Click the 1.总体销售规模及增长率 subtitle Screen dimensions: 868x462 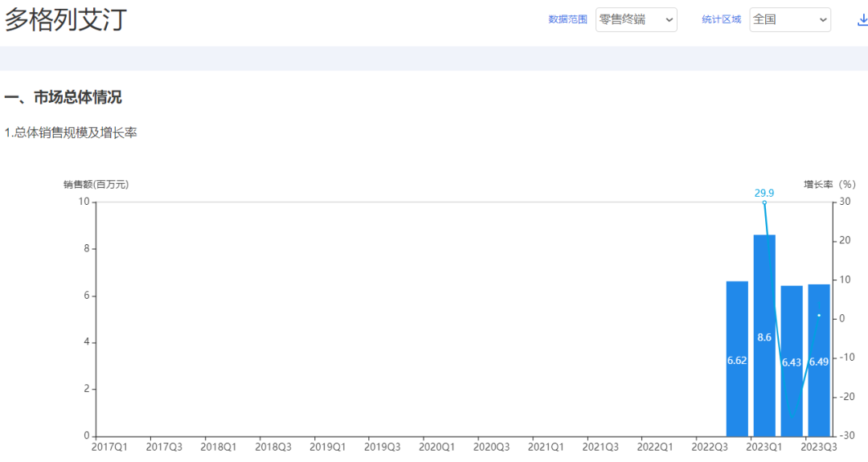[71, 133]
